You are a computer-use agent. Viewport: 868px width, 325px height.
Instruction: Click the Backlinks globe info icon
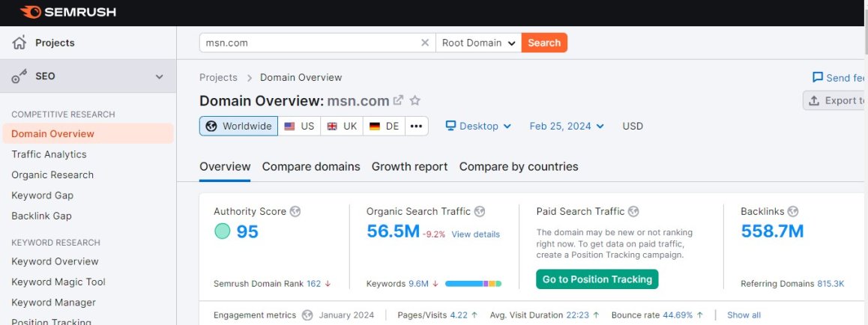[793, 211]
